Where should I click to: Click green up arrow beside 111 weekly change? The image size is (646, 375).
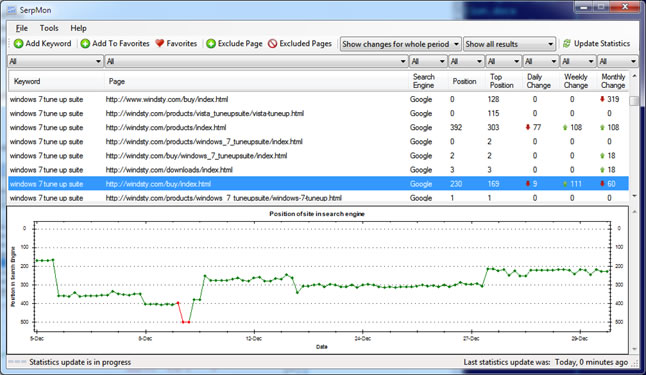point(565,184)
